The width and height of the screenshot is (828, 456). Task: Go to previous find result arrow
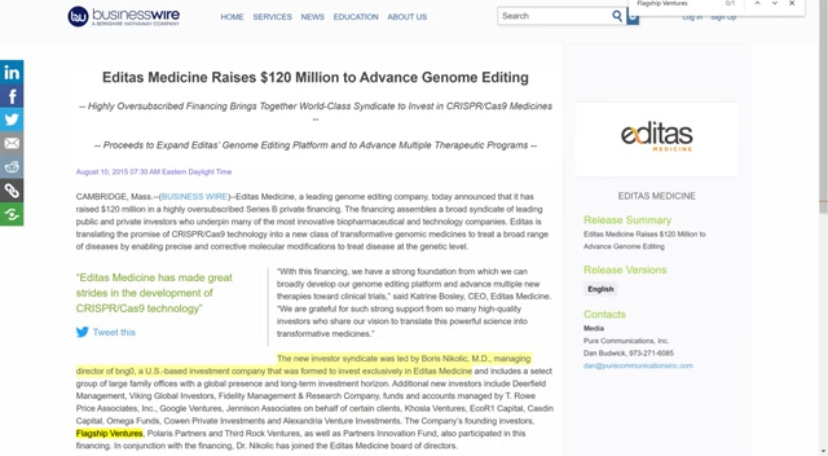[757, 4]
